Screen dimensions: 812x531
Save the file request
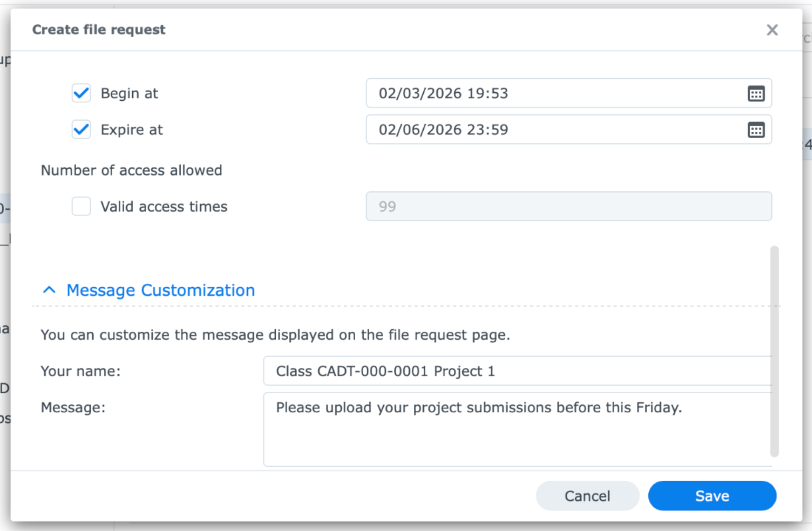[x=712, y=496]
